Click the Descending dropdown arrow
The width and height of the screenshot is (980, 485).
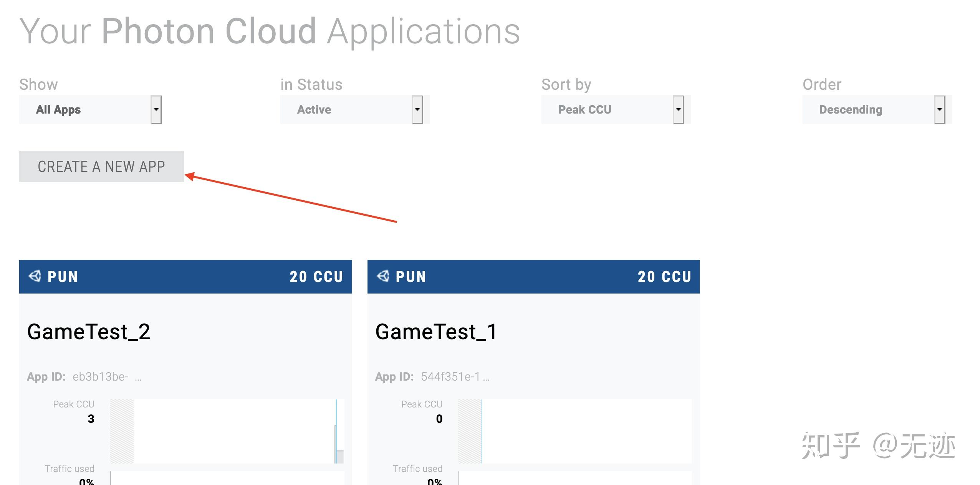pyautogui.click(x=939, y=110)
